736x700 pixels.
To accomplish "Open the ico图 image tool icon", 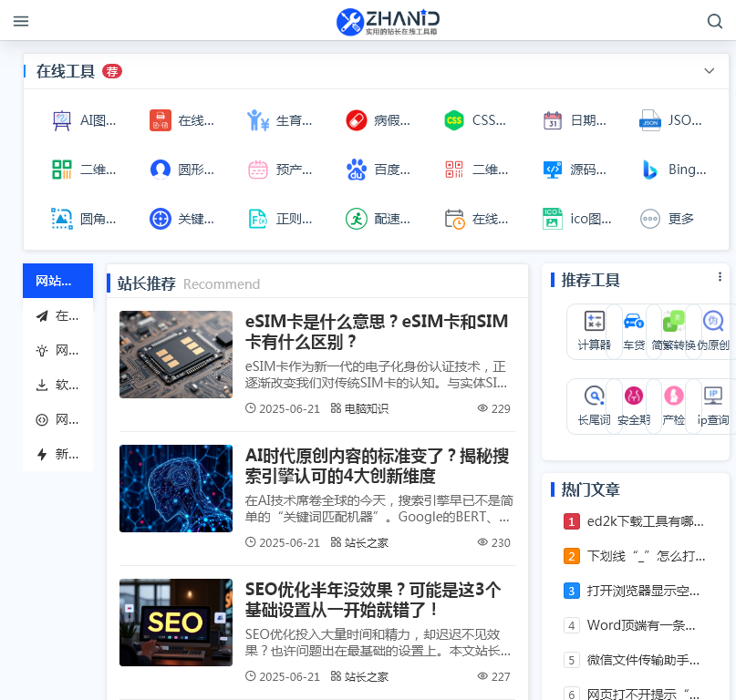I will tap(552, 218).
